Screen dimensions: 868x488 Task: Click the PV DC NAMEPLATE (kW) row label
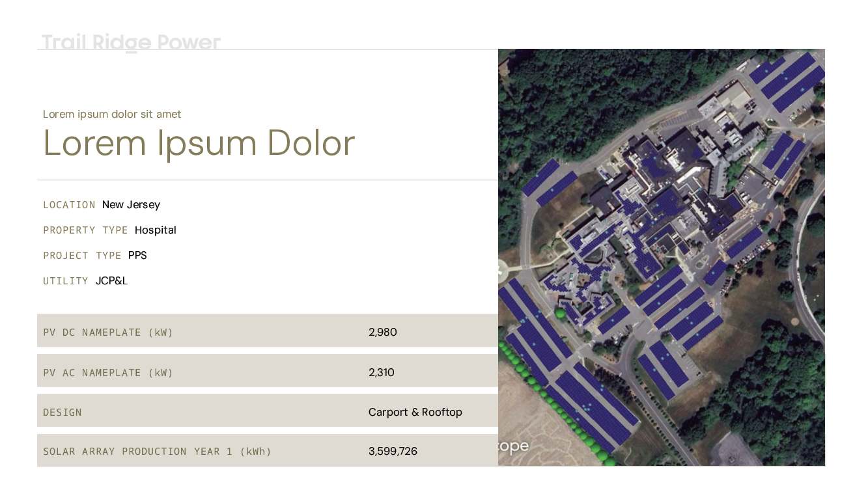click(x=108, y=332)
